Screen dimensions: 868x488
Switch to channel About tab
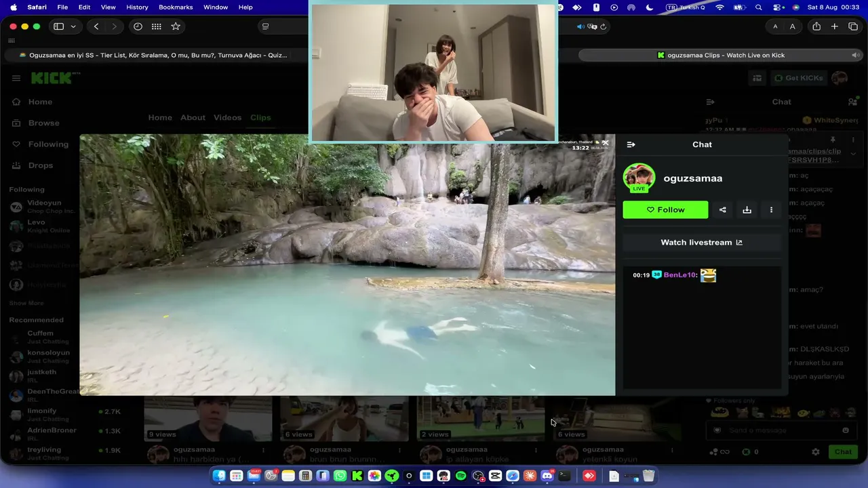click(193, 117)
